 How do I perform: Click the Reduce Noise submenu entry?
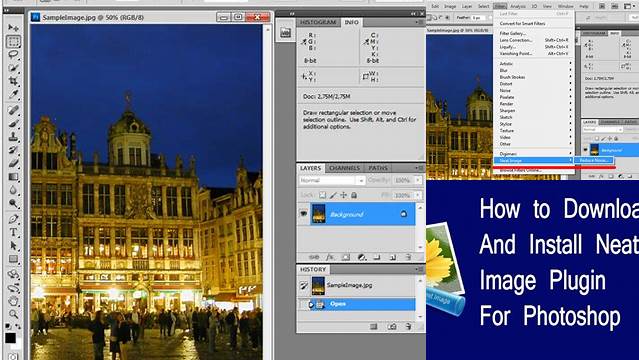(594, 161)
